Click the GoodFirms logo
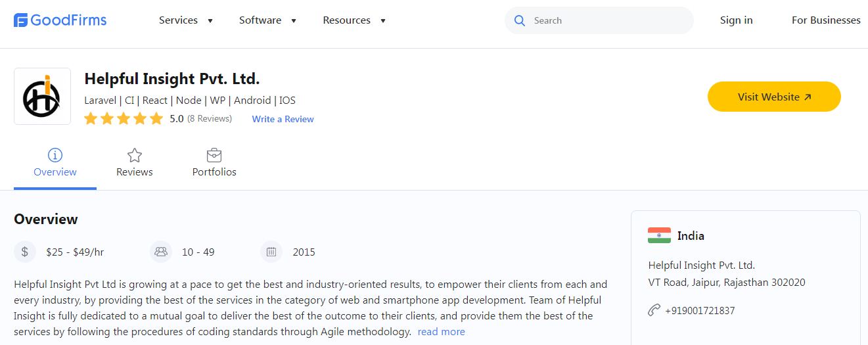 [x=60, y=20]
